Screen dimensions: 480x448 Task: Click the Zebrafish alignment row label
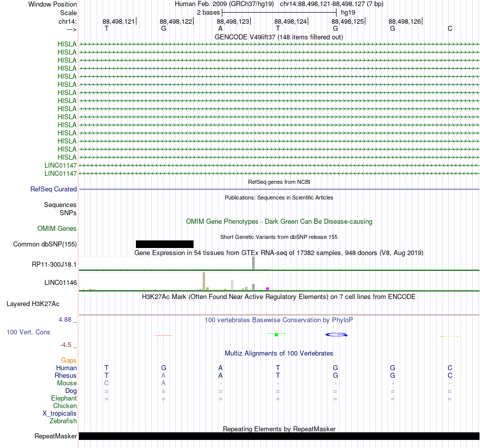tap(63, 421)
